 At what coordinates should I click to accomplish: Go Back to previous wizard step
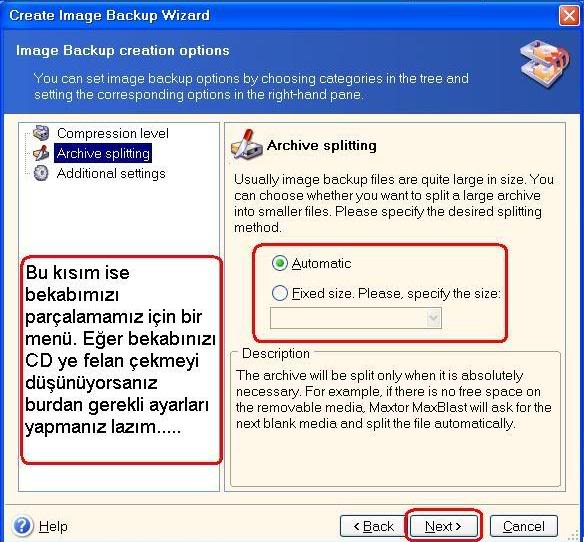[x=373, y=526]
